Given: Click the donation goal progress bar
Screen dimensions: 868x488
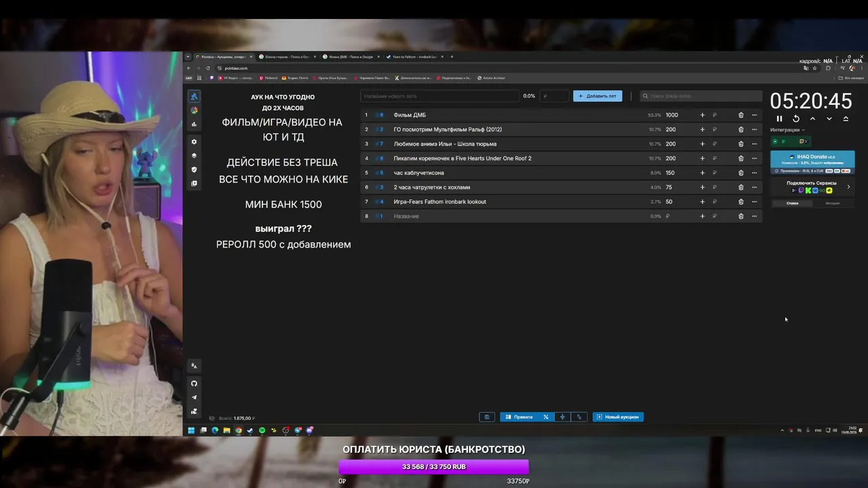Looking at the screenshot, I should pos(433,466).
